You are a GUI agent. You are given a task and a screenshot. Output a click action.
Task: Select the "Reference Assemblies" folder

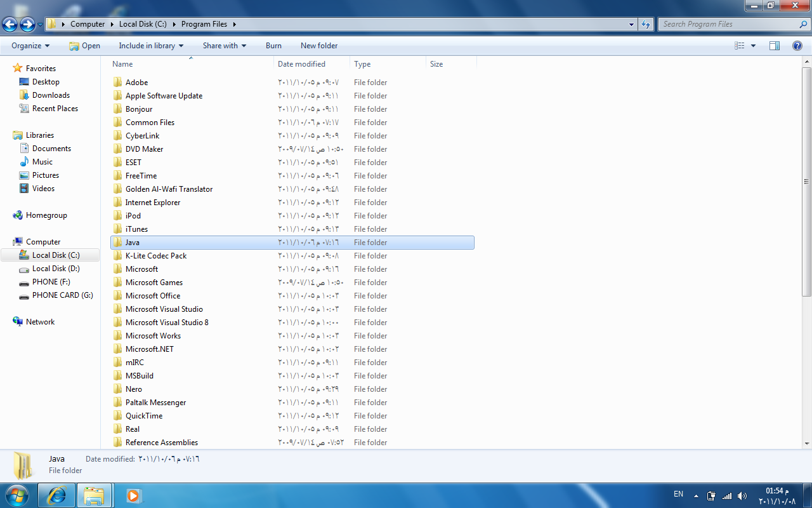[162, 443]
